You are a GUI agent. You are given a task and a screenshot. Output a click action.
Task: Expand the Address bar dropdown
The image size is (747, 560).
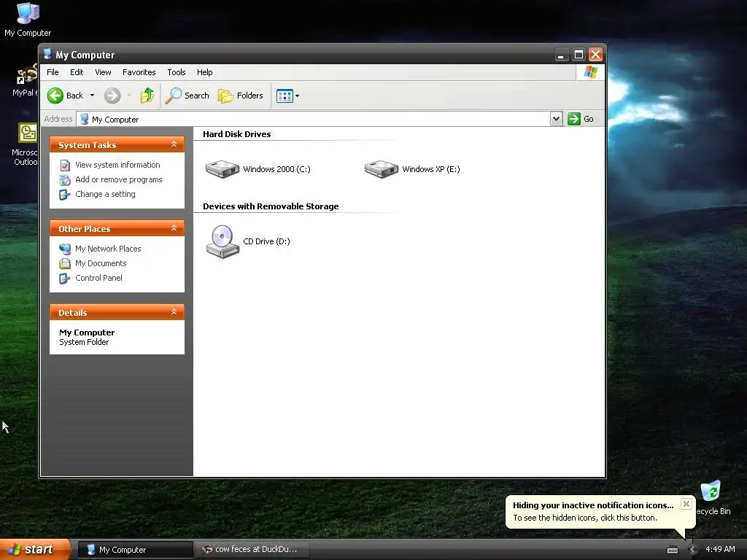(556, 119)
